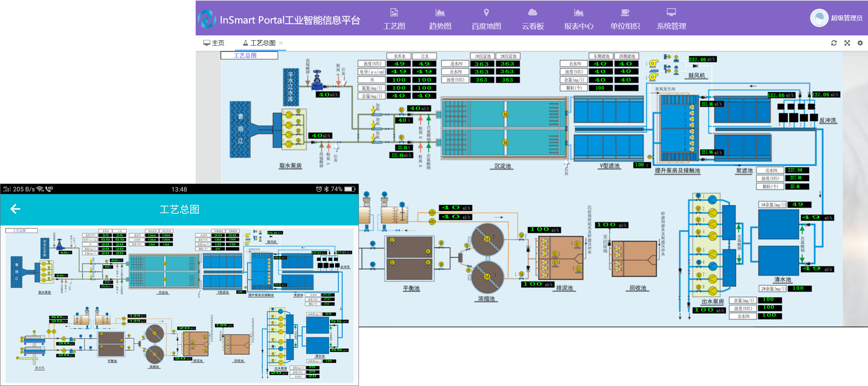Click the top yellow blower fan icon

pyautogui.click(x=653, y=64)
